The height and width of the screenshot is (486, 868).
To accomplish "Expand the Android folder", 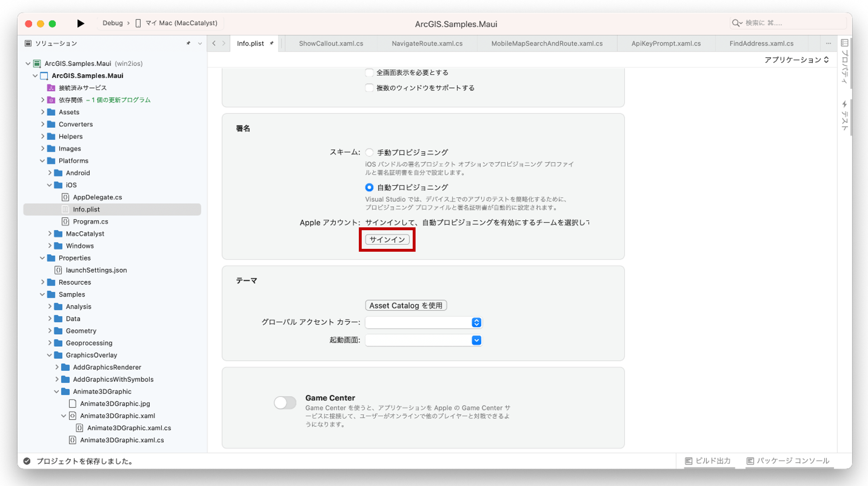I will tap(50, 173).
